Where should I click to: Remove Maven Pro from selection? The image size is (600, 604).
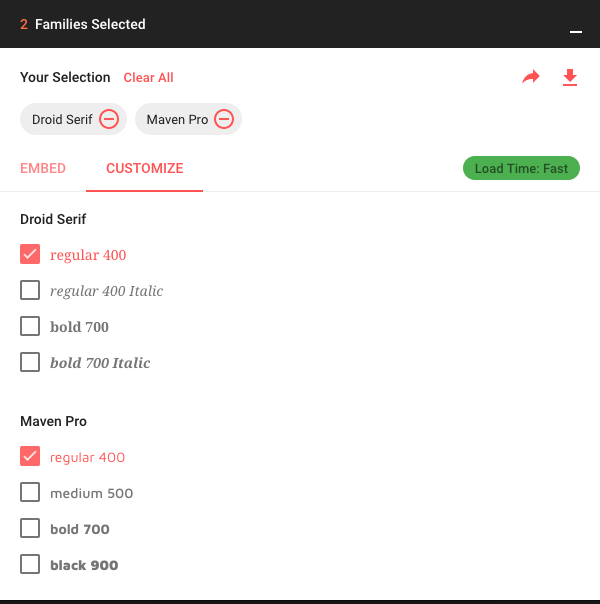pyautogui.click(x=224, y=119)
